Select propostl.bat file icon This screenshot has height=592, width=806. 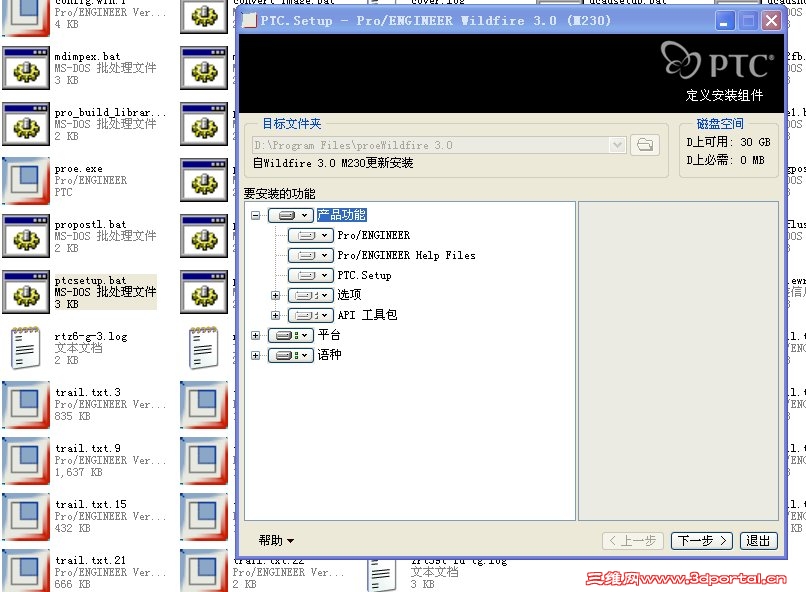(26, 236)
